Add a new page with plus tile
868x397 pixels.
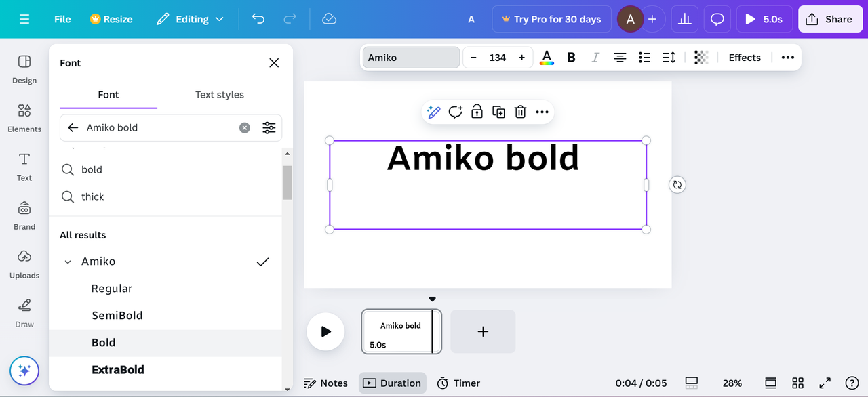point(483,331)
